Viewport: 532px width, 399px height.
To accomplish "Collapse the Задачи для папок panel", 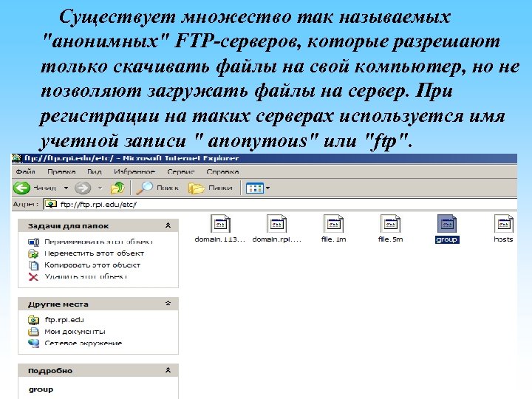I will pyautogui.click(x=168, y=225).
